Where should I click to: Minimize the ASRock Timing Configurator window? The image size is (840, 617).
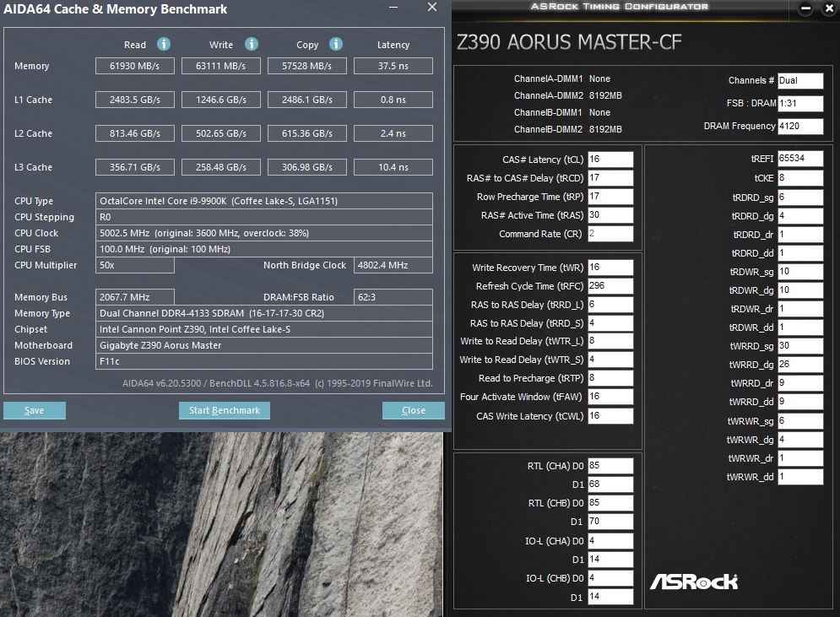point(805,8)
